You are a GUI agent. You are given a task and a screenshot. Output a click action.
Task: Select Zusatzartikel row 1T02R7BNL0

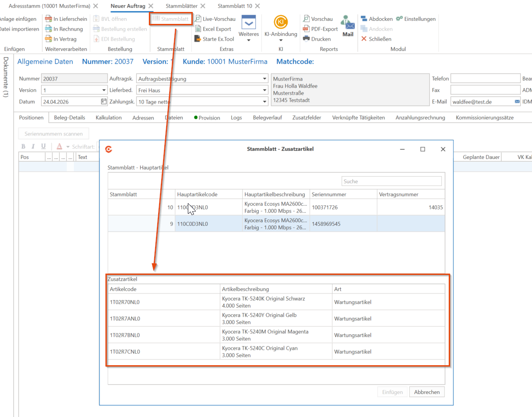pos(276,335)
